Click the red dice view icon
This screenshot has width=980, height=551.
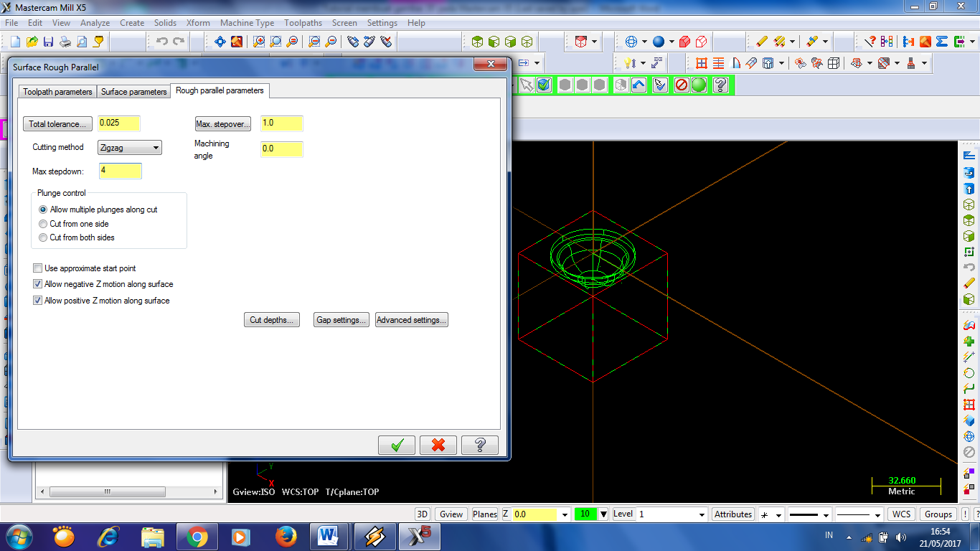click(581, 42)
